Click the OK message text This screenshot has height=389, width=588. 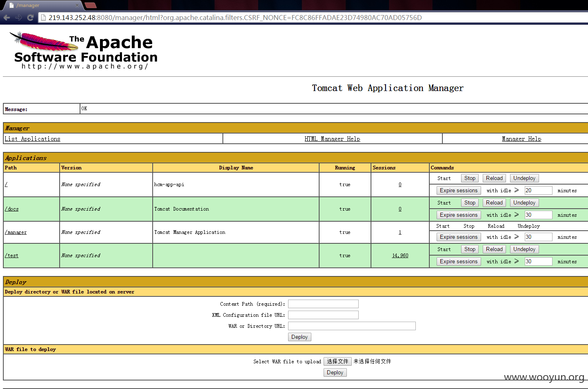[84, 109]
